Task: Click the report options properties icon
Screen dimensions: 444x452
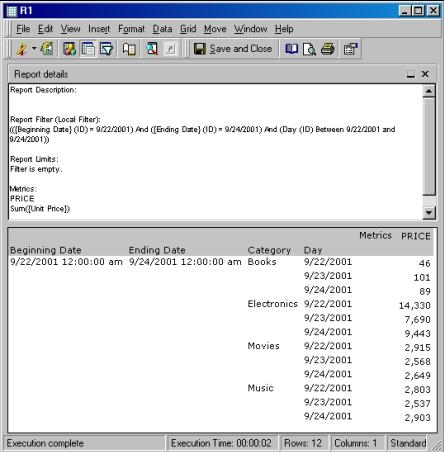Action: pos(350,49)
